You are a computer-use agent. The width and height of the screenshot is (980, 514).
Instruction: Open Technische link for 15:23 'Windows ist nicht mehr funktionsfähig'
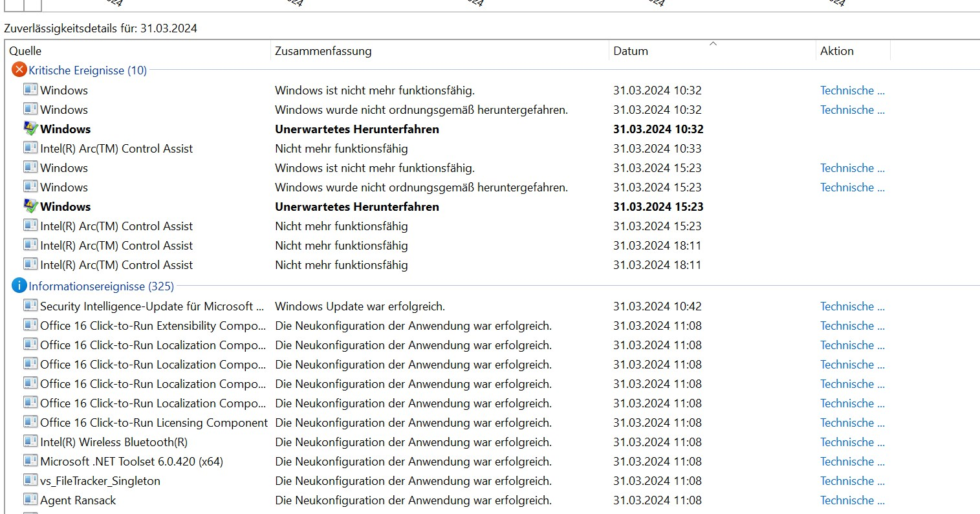[x=853, y=168]
